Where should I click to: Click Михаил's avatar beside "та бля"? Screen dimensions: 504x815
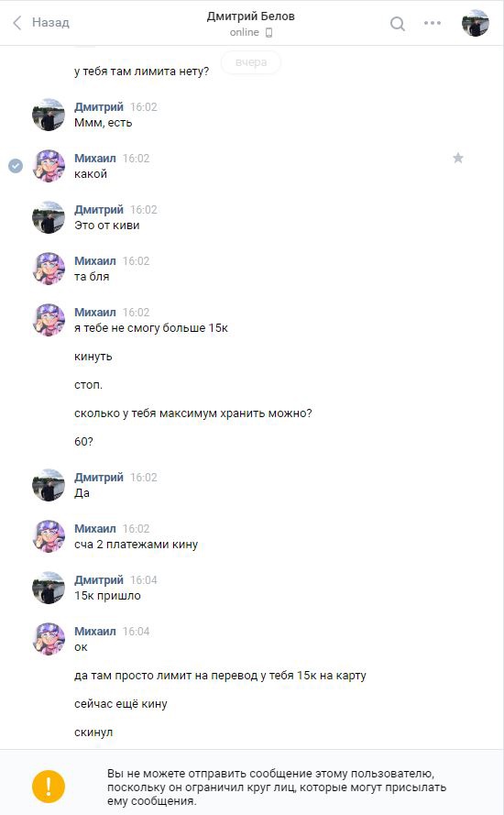click(49, 269)
